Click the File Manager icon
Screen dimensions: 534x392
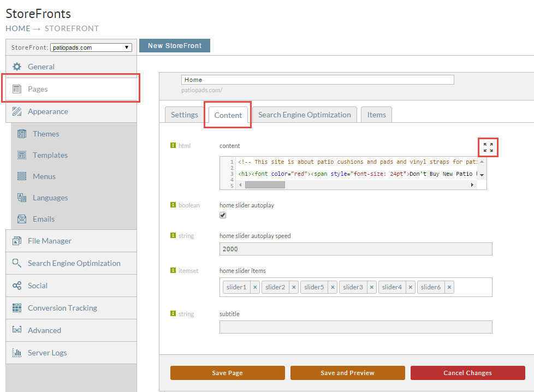click(17, 241)
